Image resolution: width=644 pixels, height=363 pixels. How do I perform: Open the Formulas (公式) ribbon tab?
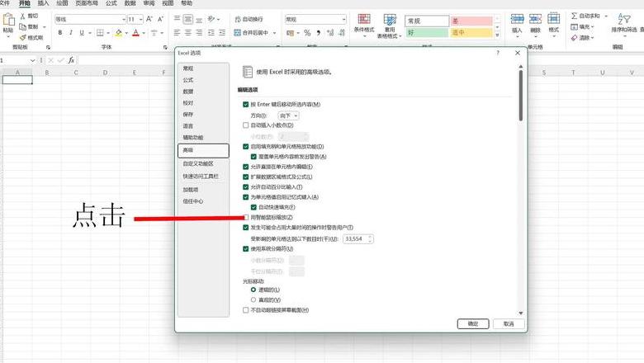[x=111, y=3]
